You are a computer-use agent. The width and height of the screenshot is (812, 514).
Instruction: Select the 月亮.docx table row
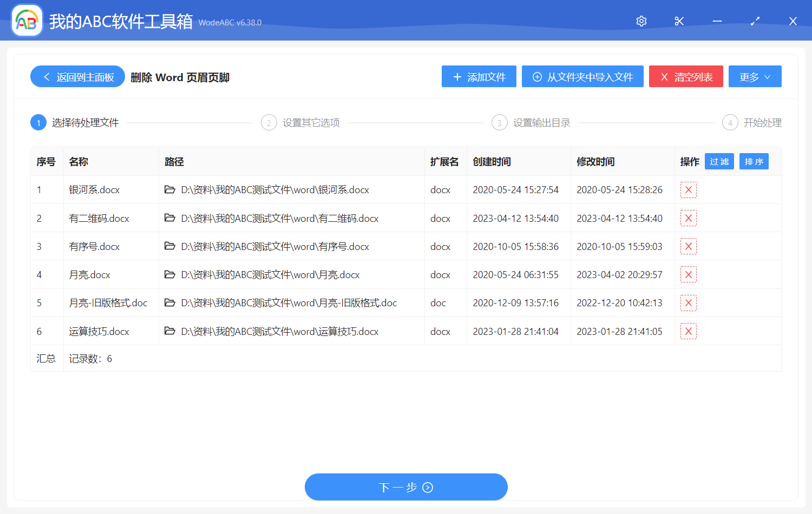click(325, 274)
